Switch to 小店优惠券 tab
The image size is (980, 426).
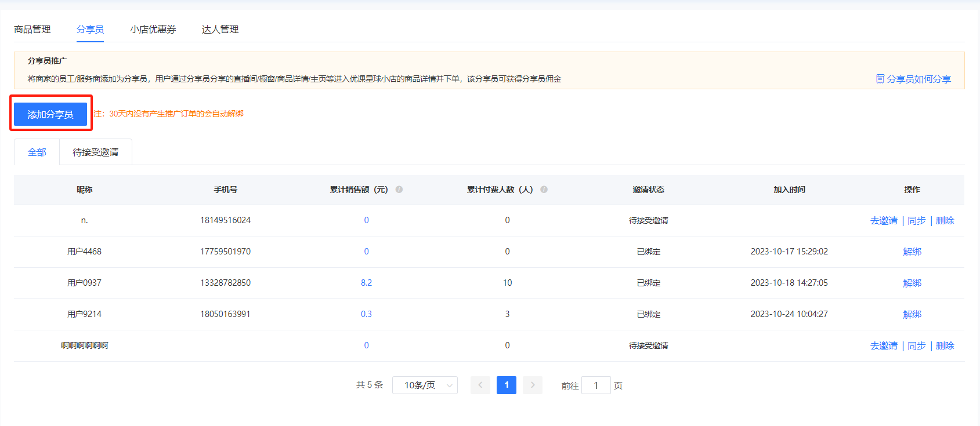(x=153, y=30)
